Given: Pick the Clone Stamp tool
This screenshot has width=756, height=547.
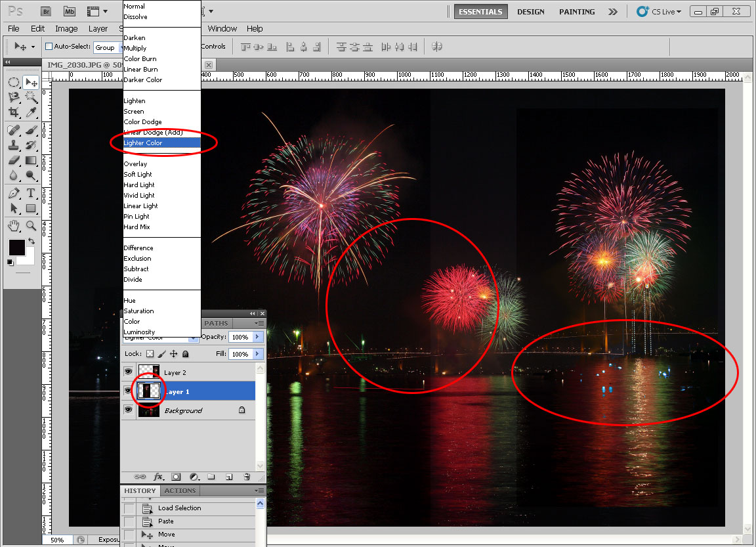Looking at the screenshot, I should point(14,145).
